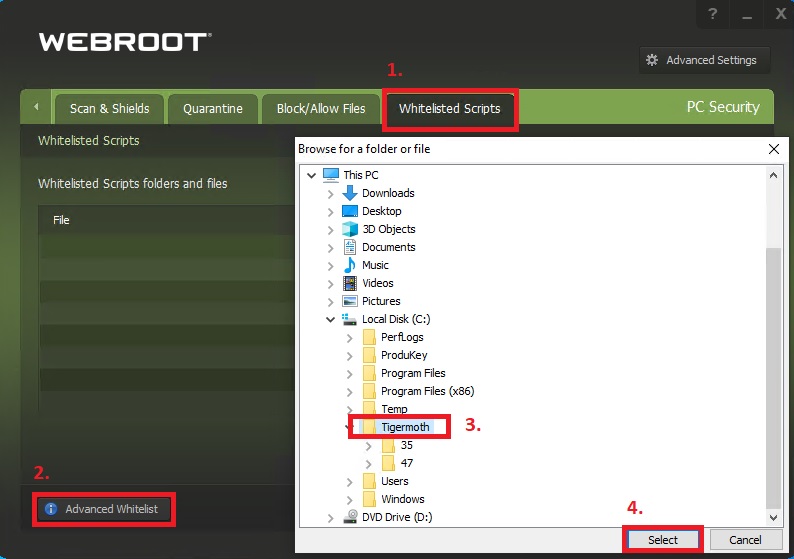The height and width of the screenshot is (559, 794).
Task: Select the Tigermoth folder
Action: pyautogui.click(x=405, y=427)
